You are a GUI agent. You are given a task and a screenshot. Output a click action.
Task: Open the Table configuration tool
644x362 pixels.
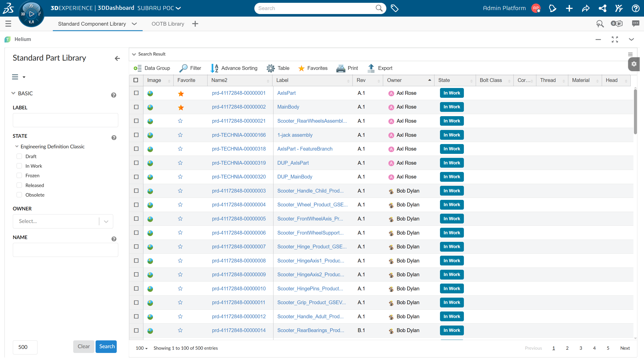278,68
